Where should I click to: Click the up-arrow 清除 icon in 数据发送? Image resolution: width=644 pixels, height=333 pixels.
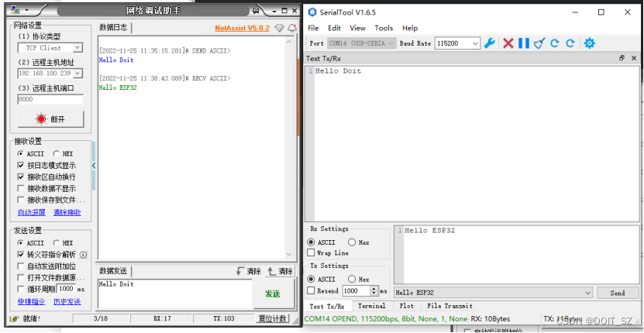click(272, 271)
